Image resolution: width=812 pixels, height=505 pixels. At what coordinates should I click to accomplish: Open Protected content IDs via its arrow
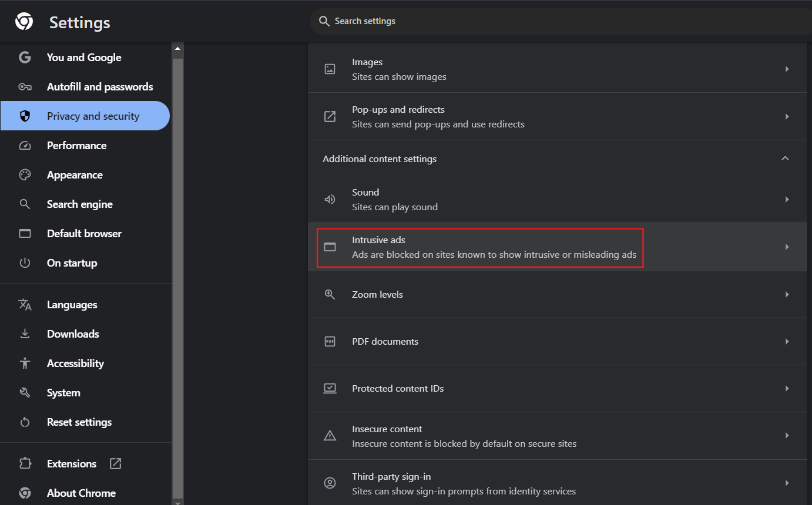pos(787,389)
